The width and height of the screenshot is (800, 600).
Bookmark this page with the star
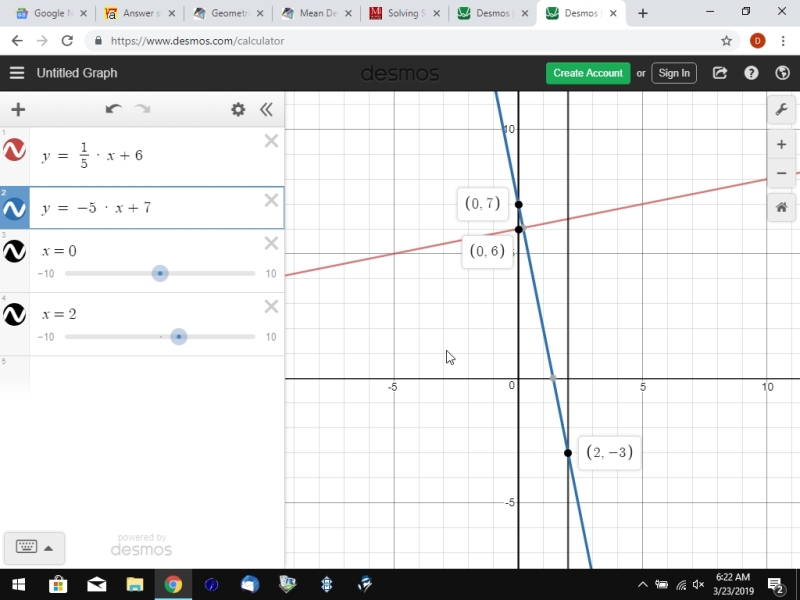727,41
